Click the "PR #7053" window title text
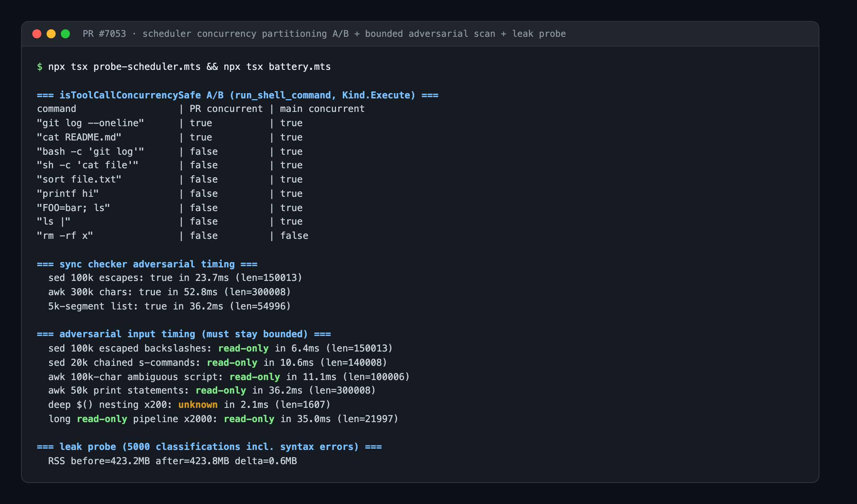Screen dimensions: 857x504 click(x=104, y=34)
